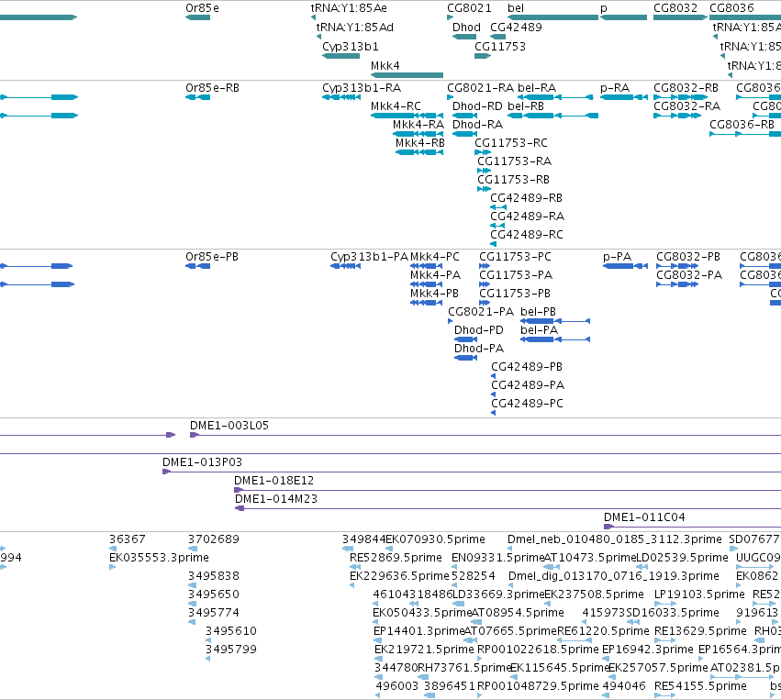Image resolution: width=781 pixels, height=700 pixels.
Task: Click the p gene feature
Action: click(x=623, y=17)
